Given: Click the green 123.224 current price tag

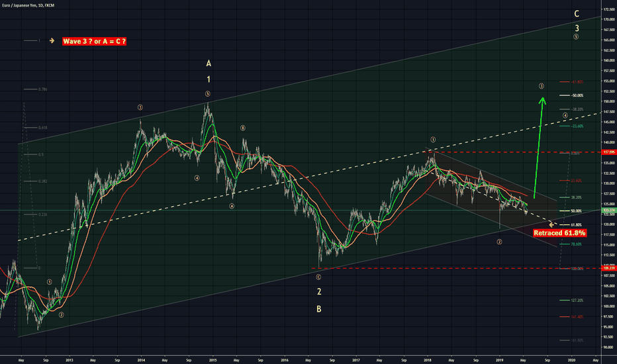Looking at the screenshot, I should 609,210.
